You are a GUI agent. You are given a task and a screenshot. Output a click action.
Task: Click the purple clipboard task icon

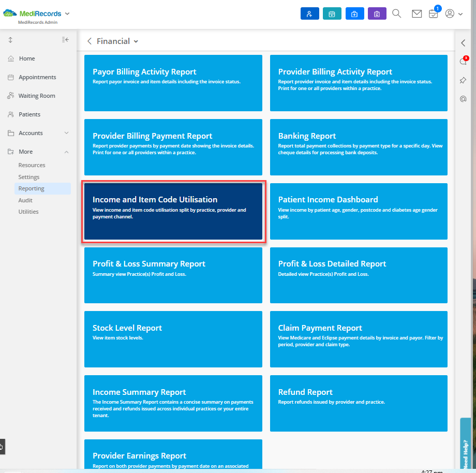[377, 13]
